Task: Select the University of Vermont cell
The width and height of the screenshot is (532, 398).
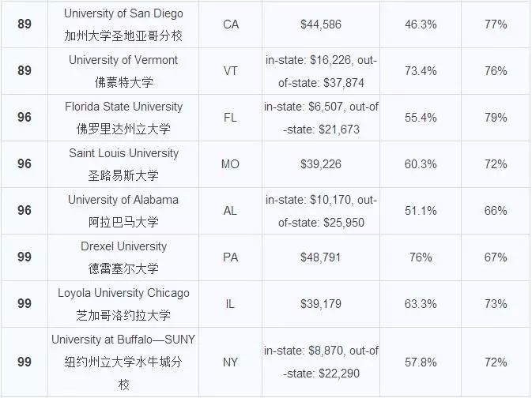Action: click(123, 71)
